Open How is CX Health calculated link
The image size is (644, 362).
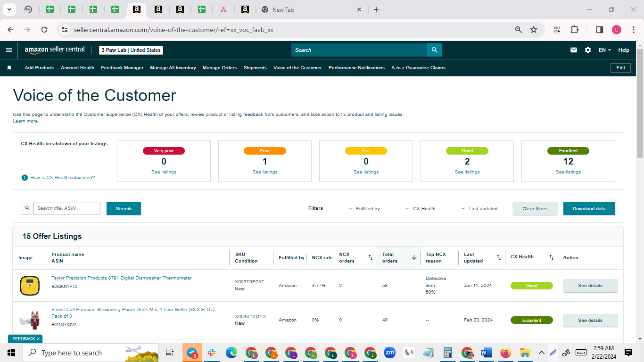coord(63,178)
